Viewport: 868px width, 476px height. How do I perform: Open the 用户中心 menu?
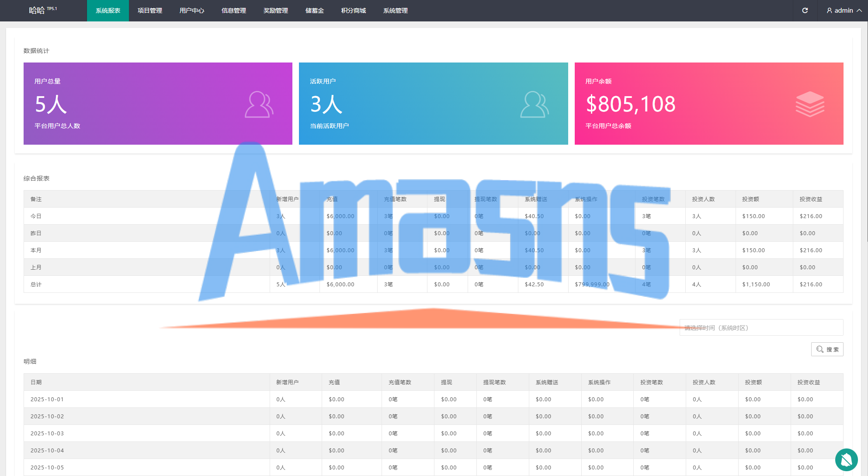click(x=192, y=10)
